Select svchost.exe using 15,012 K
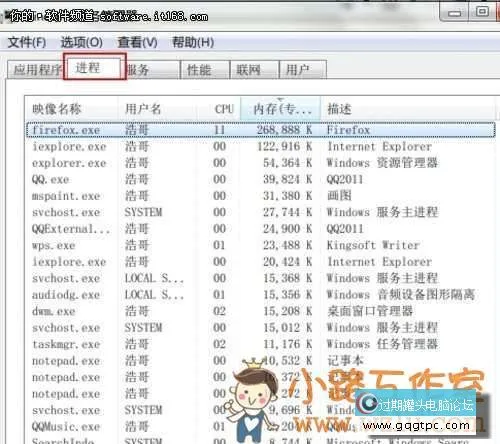This screenshot has height=444, width=500. point(261,328)
